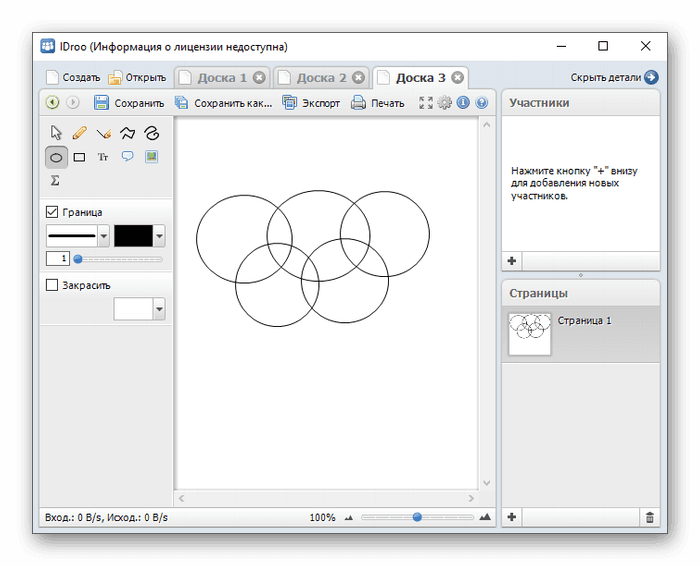The height and width of the screenshot is (566, 700).
Task: Select the arrow pointer tool
Action: pos(57,132)
